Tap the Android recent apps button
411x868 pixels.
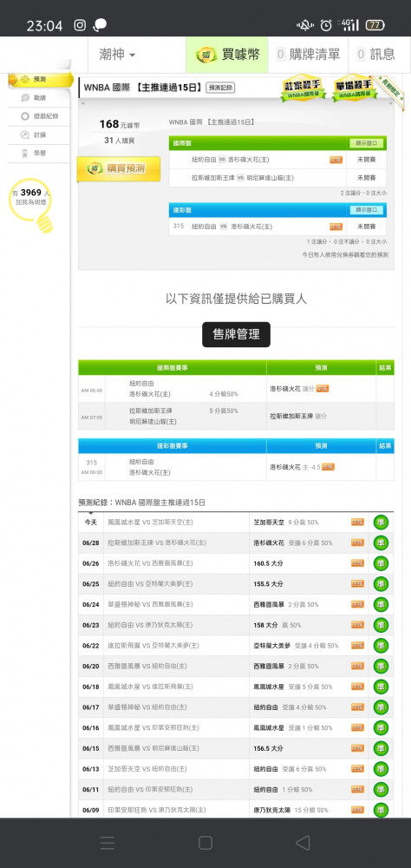point(108,843)
